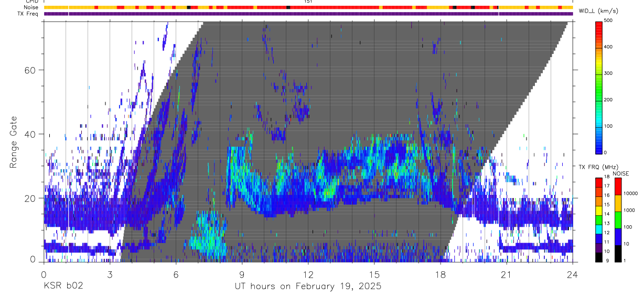Click the green noise legend swatch
The width and height of the screenshot is (644, 297).
click(618, 219)
